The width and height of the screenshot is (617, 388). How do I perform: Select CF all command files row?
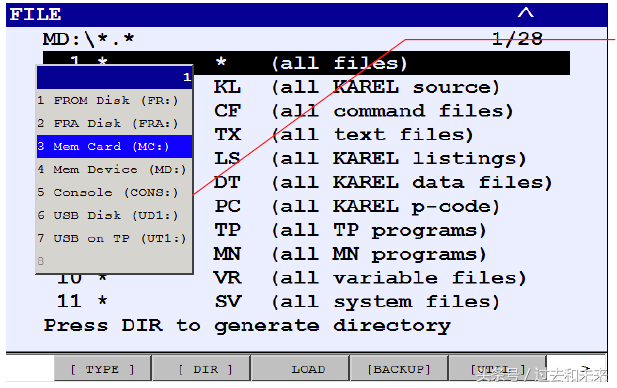click(363, 111)
